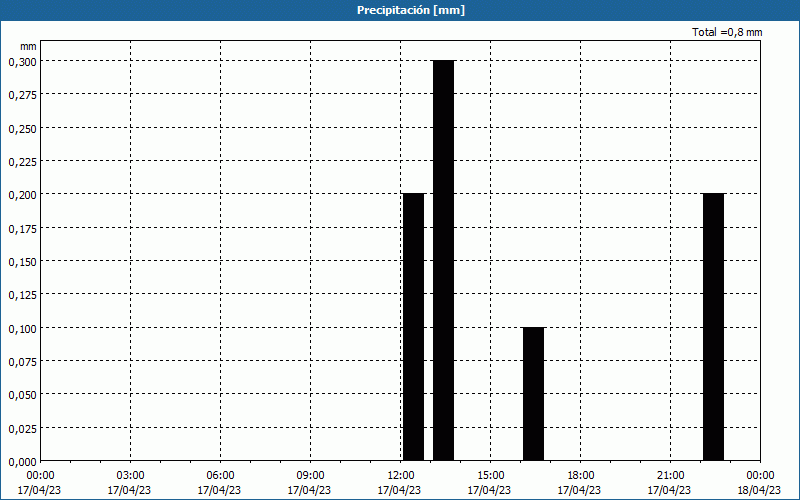Click the 09:00 17/04/23 time label
The height and width of the screenshot is (500, 800).
click(x=309, y=483)
